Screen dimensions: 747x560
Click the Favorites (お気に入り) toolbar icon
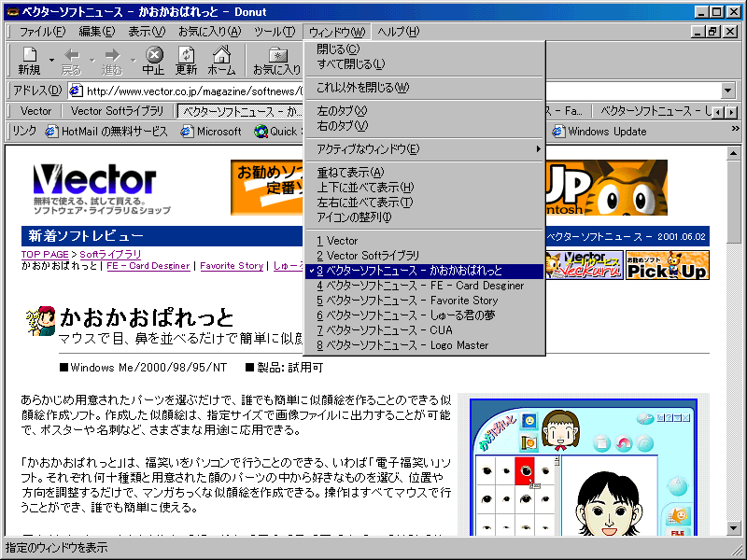(x=277, y=55)
